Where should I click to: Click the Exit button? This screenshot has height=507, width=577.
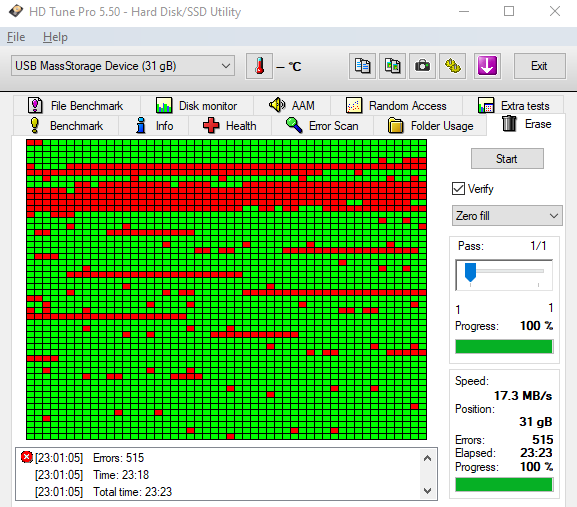coord(539,66)
